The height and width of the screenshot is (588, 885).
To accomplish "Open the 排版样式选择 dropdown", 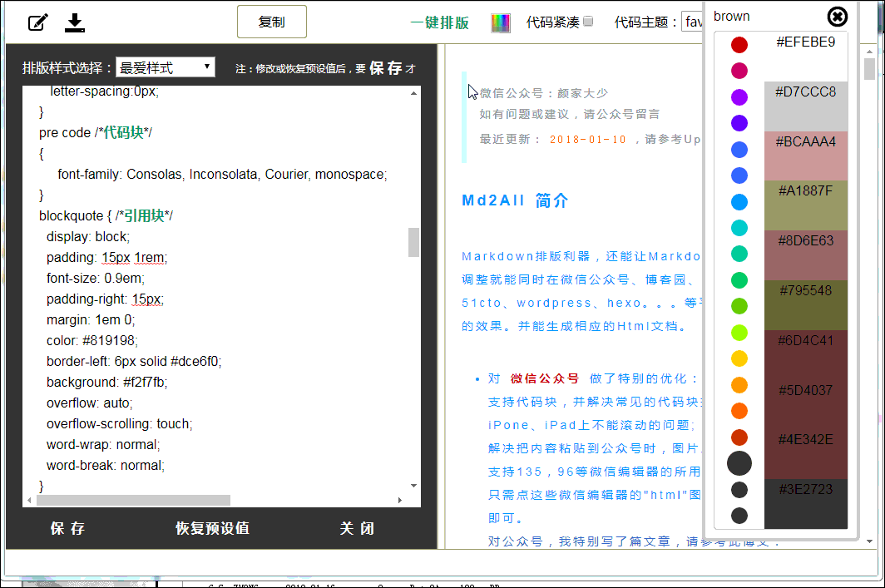I will coord(165,67).
